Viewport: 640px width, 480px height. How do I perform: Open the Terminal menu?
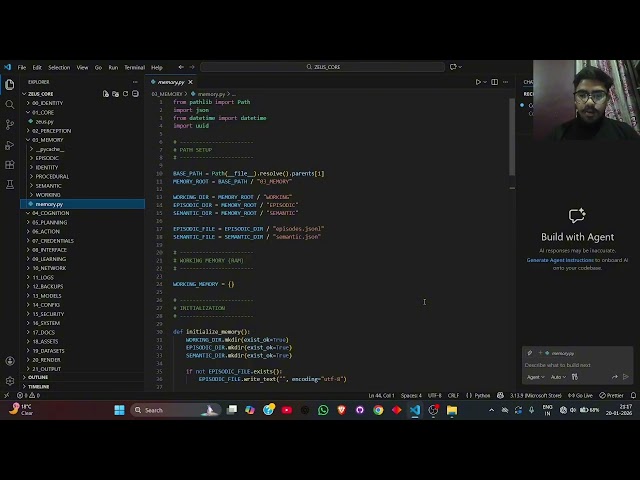tap(134, 67)
